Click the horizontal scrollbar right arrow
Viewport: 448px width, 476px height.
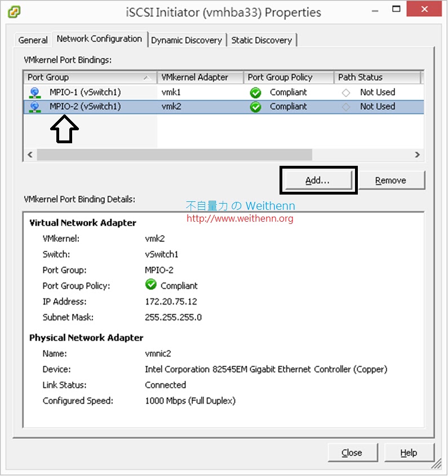pos(418,155)
